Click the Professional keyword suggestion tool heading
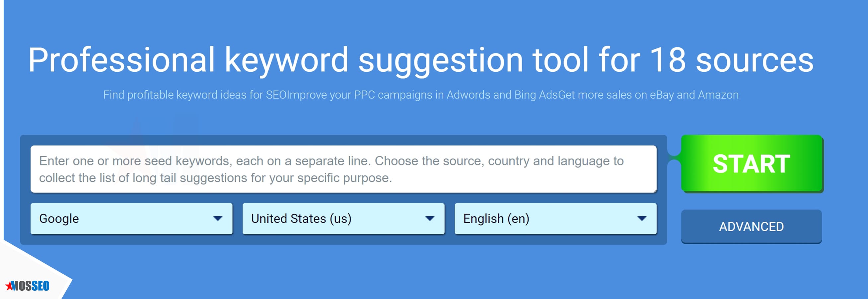The image size is (868, 299). [420, 60]
